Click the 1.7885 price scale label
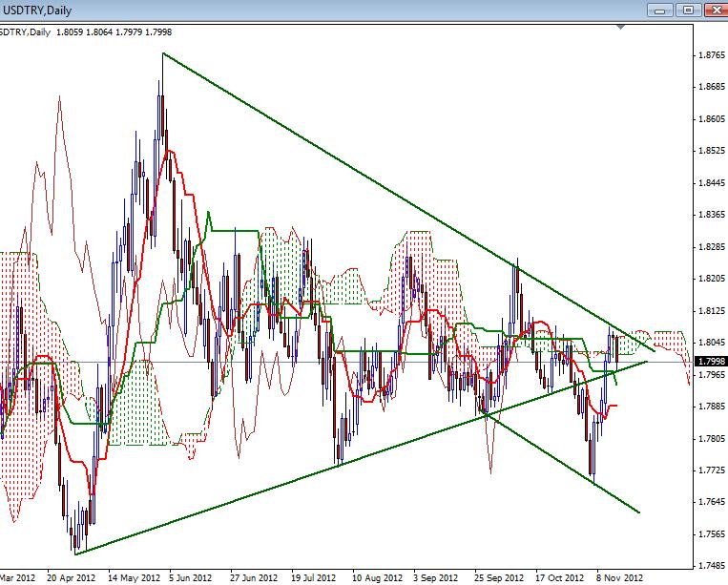This screenshot has height=585, width=728. (x=712, y=407)
